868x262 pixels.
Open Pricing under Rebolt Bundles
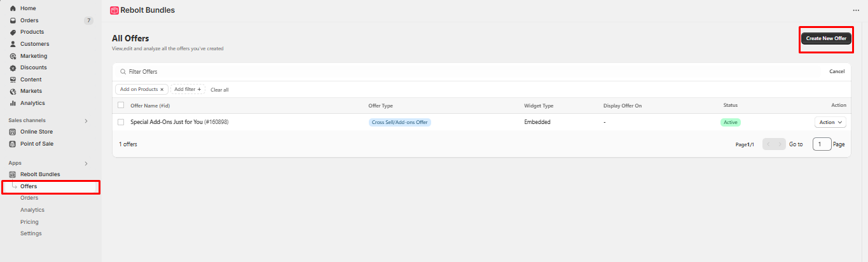29,222
